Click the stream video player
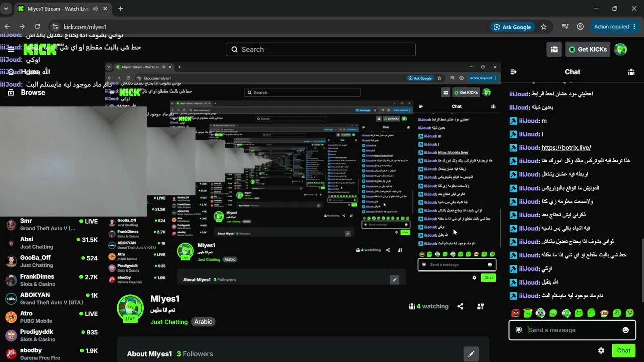644x362 pixels. [303, 173]
